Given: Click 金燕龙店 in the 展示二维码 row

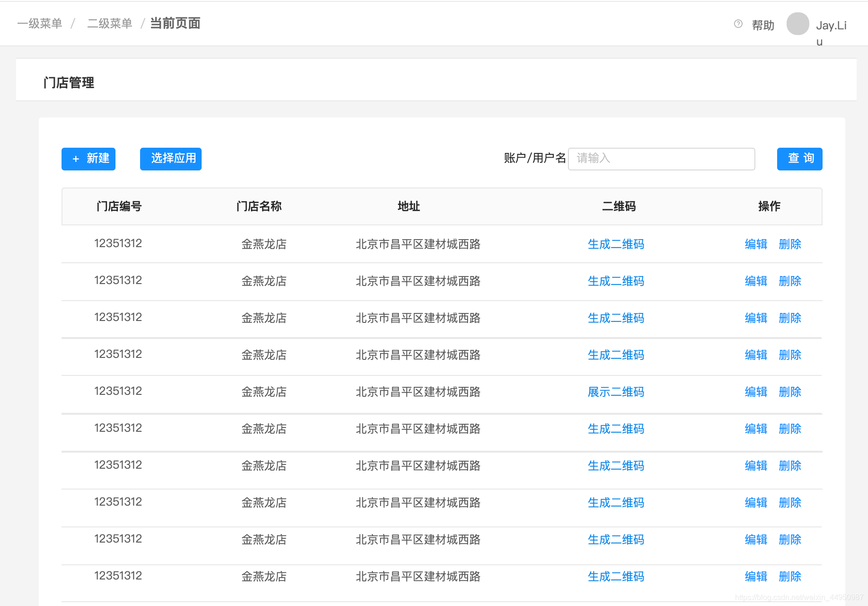Looking at the screenshot, I should 264,392.
